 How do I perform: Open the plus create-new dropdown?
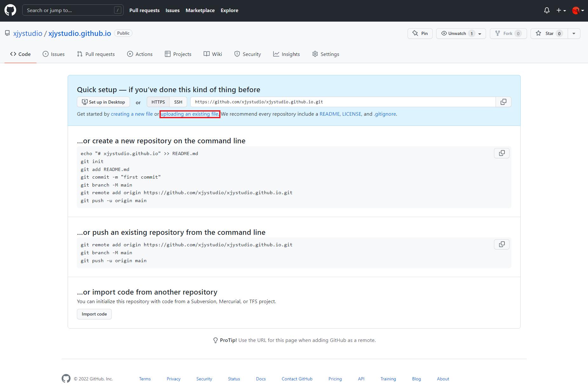click(561, 10)
